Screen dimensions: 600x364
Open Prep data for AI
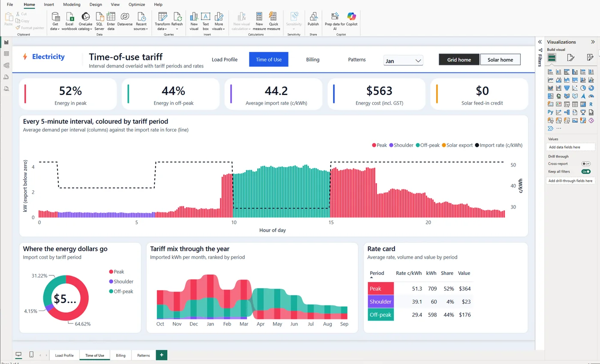[335, 21]
